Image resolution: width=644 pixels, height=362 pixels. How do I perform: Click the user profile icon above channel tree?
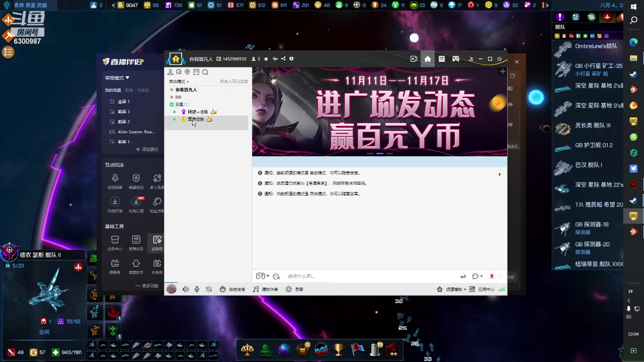click(x=171, y=72)
